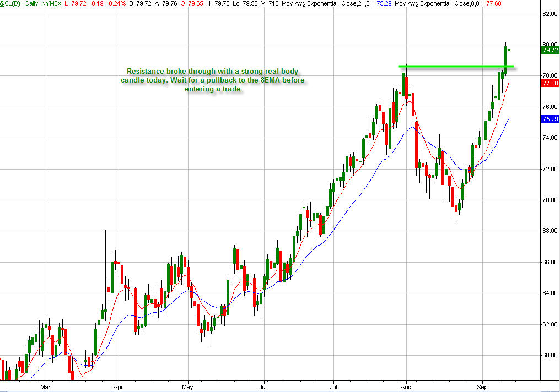Screen dimensions: 560x392
Task: Click the -0.24% percent change value
Action: click(116, 3)
